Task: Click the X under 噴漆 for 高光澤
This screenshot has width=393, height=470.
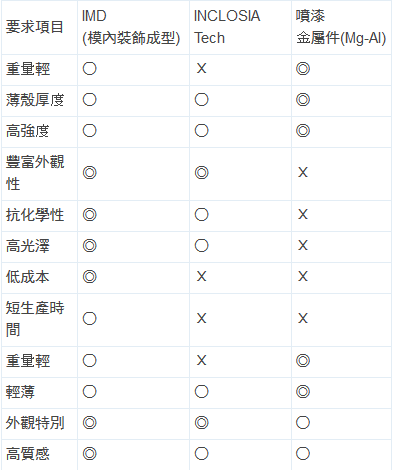Action: [x=303, y=245]
